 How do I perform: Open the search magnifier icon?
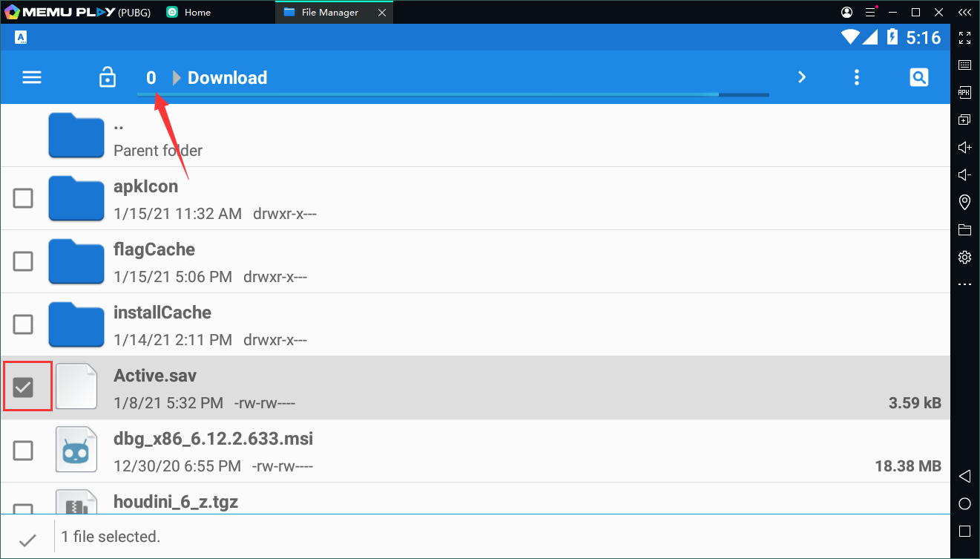pos(918,77)
